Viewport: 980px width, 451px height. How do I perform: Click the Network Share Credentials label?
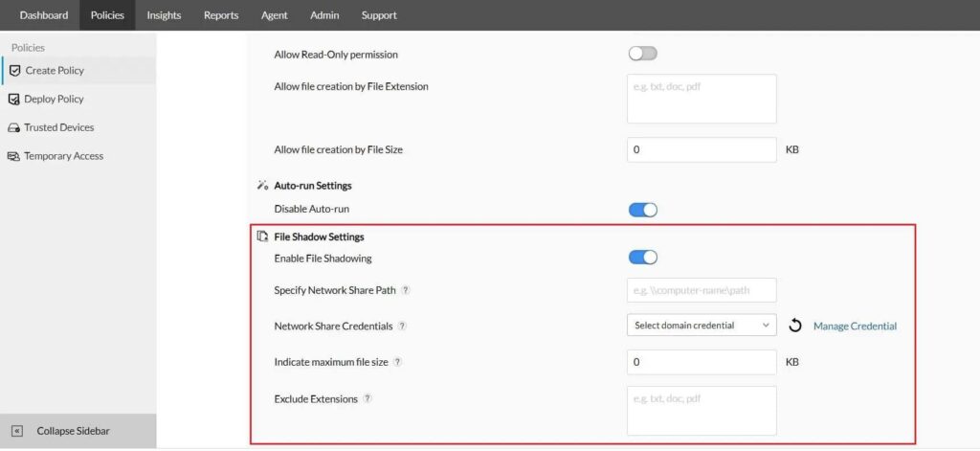pos(333,326)
